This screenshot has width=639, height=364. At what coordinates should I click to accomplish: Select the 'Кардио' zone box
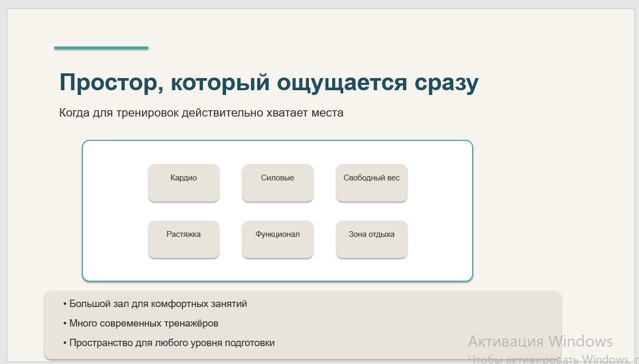(x=184, y=183)
